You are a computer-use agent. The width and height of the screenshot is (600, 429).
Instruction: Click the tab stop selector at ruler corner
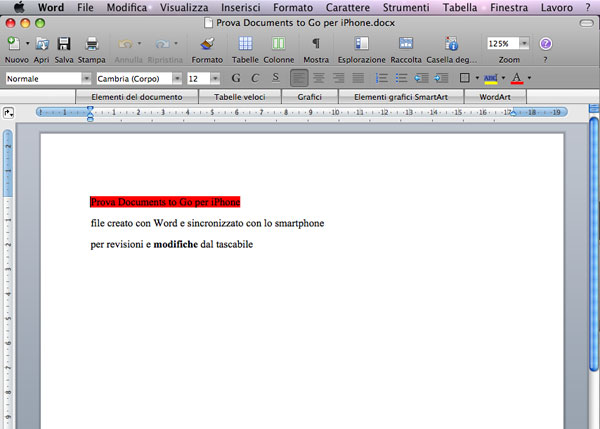click(9, 113)
